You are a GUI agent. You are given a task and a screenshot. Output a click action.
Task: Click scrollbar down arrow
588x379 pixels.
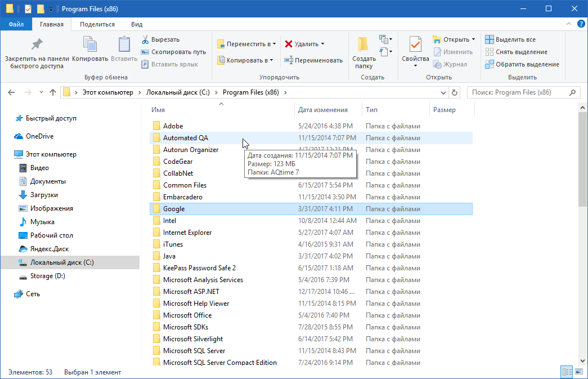click(x=582, y=360)
